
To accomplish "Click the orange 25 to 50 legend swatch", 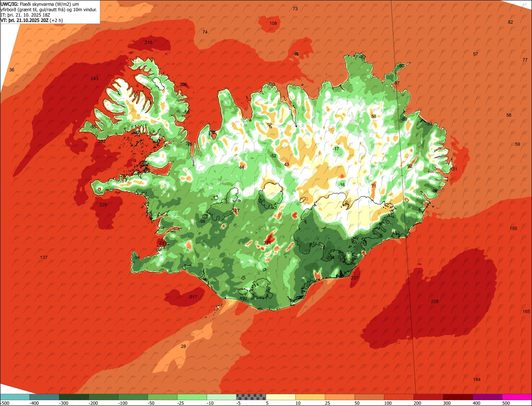I will (x=339, y=397).
